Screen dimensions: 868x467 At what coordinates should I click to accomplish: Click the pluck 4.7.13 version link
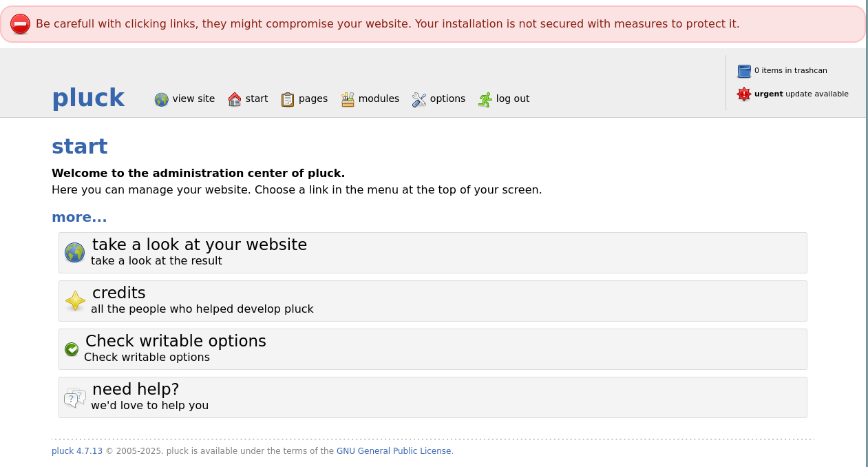click(77, 451)
